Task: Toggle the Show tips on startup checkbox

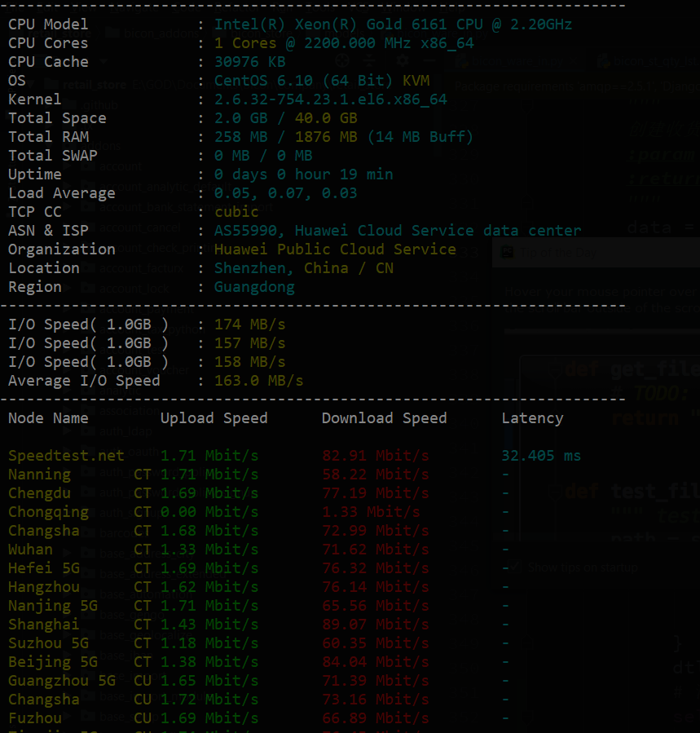Action: [515, 567]
